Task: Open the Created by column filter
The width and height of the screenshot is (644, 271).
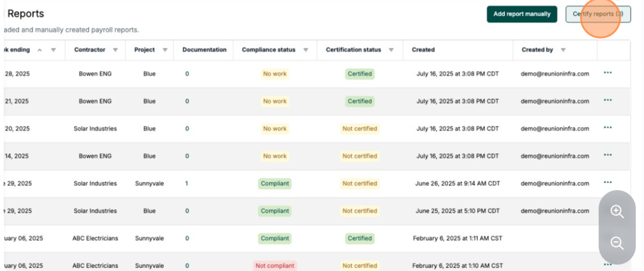Action: (x=563, y=50)
